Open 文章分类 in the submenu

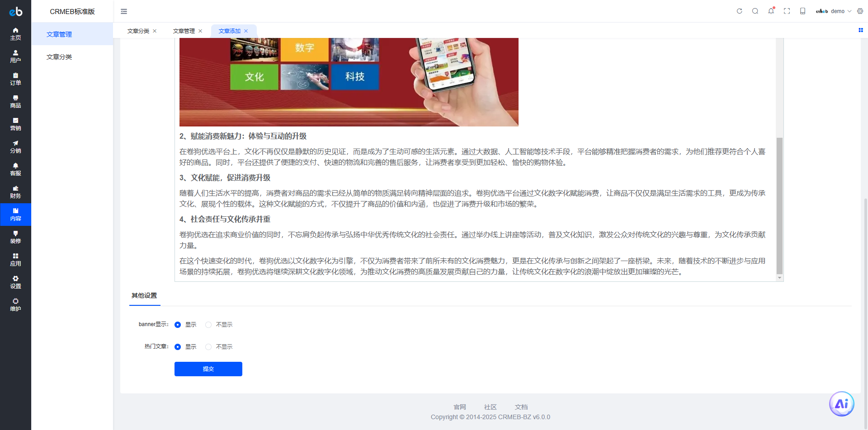[x=72, y=57]
